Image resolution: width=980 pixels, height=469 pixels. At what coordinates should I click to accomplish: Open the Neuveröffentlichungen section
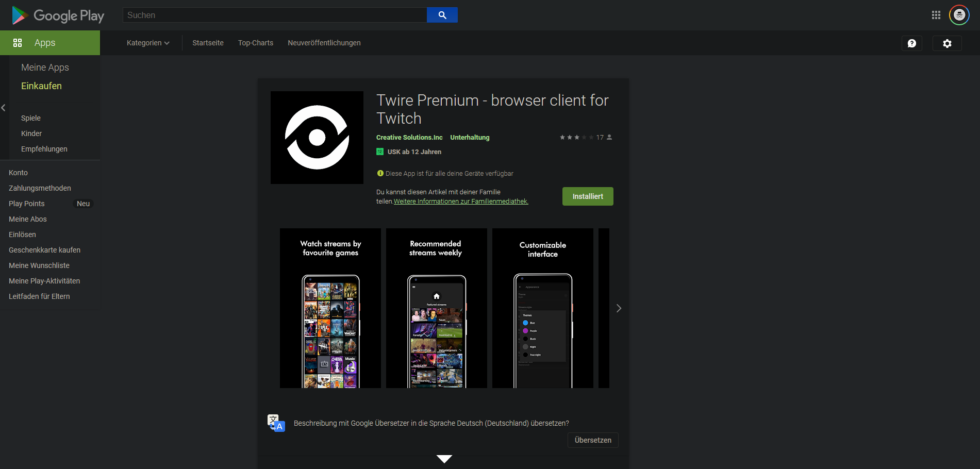pyautogui.click(x=324, y=43)
